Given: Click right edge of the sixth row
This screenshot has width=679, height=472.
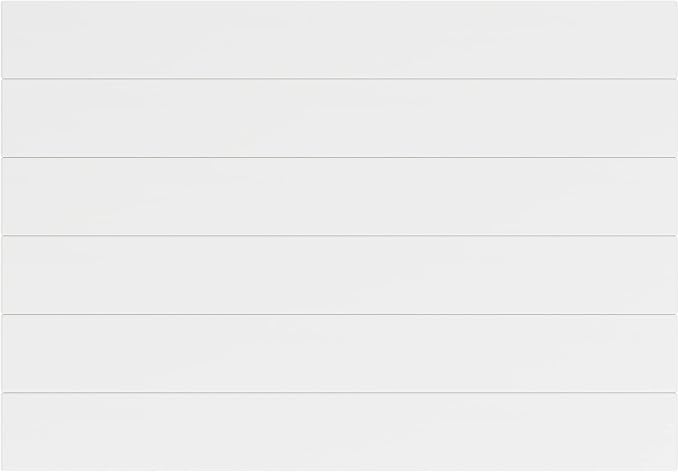Looking at the screenshot, I should (677, 432).
